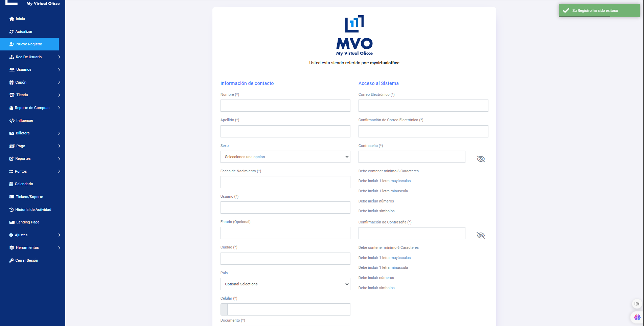Click the history icon for Historial de Actividad
The height and width of the screenshot is (326, 644).
11,210
